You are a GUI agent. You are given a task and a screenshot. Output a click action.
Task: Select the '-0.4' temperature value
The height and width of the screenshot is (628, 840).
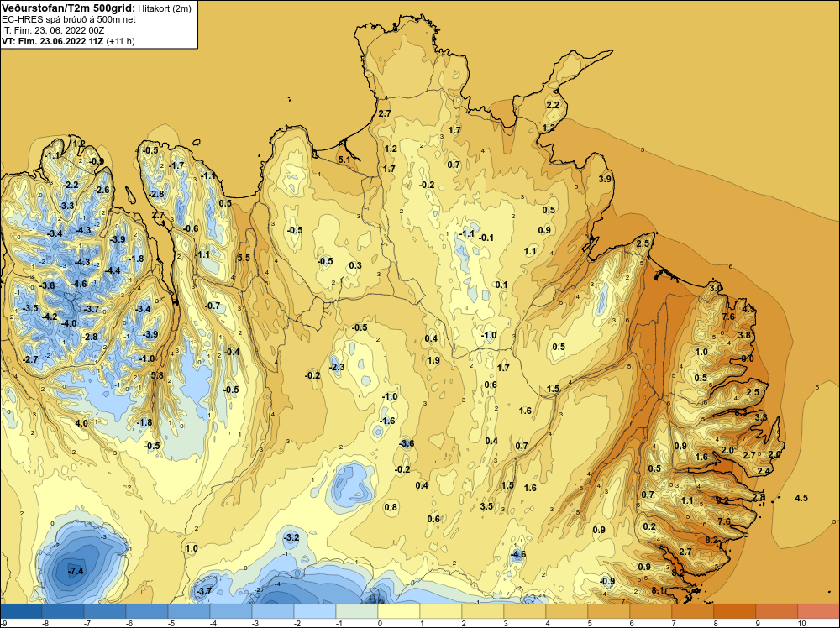232,352
